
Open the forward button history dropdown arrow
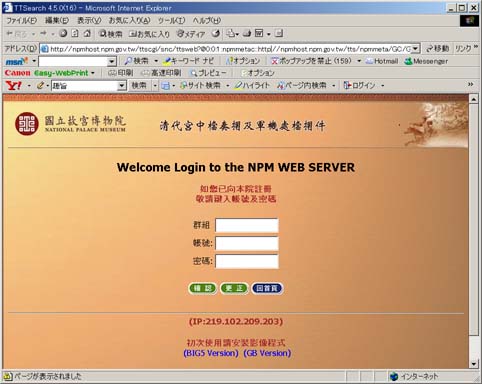(x=53, y=34)
